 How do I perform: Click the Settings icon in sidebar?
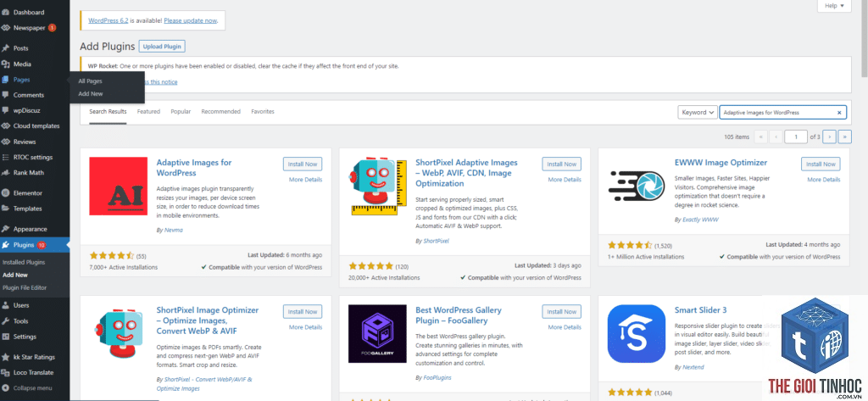pos(6,337)
